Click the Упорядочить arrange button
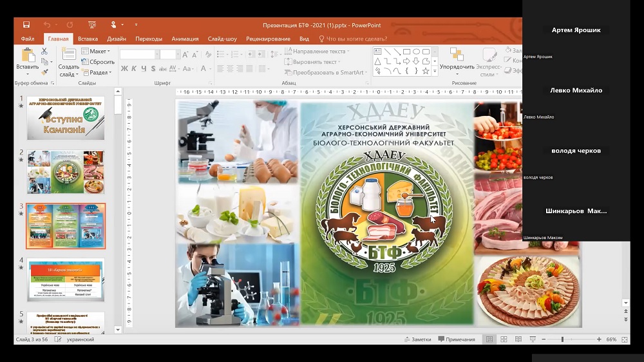Viewport: 644px width, 362px height. pos(457,62)
